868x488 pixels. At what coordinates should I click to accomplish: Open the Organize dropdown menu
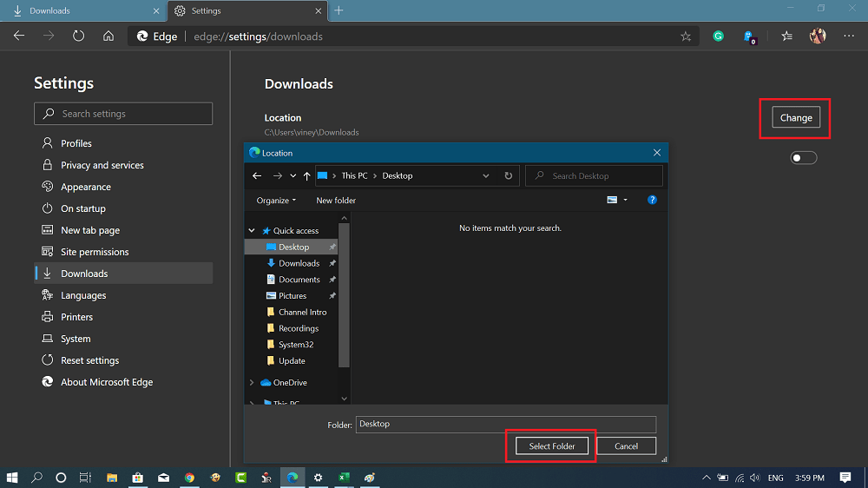point(276,201)
